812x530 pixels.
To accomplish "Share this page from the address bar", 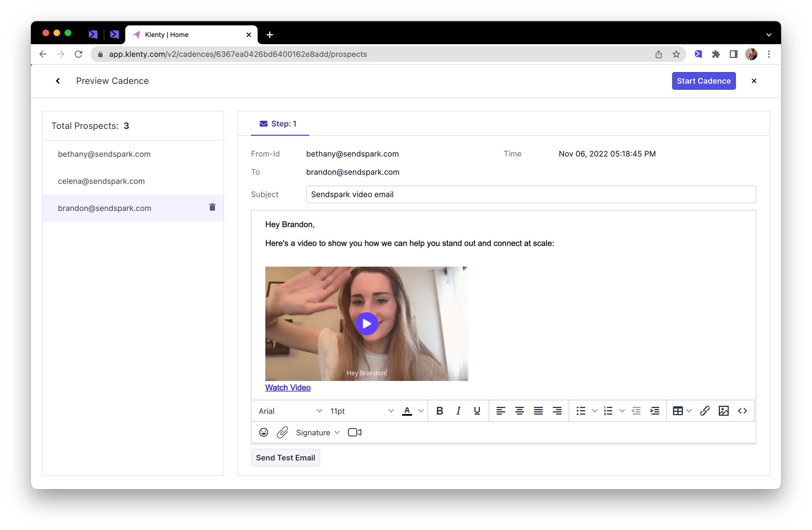I will tap(658, 54).
